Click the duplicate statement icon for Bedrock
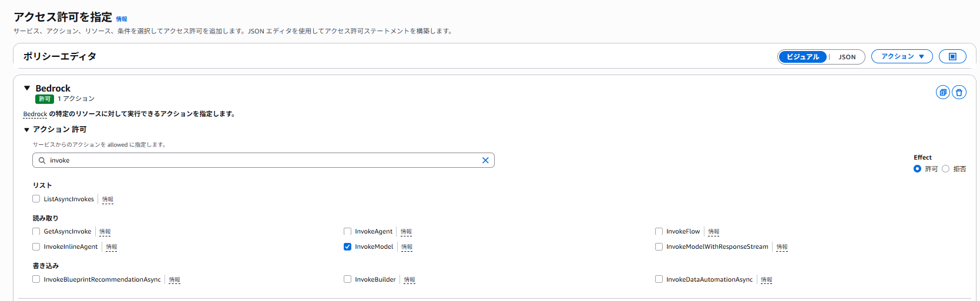The width and height of the screenshot is (980, 301). [943, 92]
